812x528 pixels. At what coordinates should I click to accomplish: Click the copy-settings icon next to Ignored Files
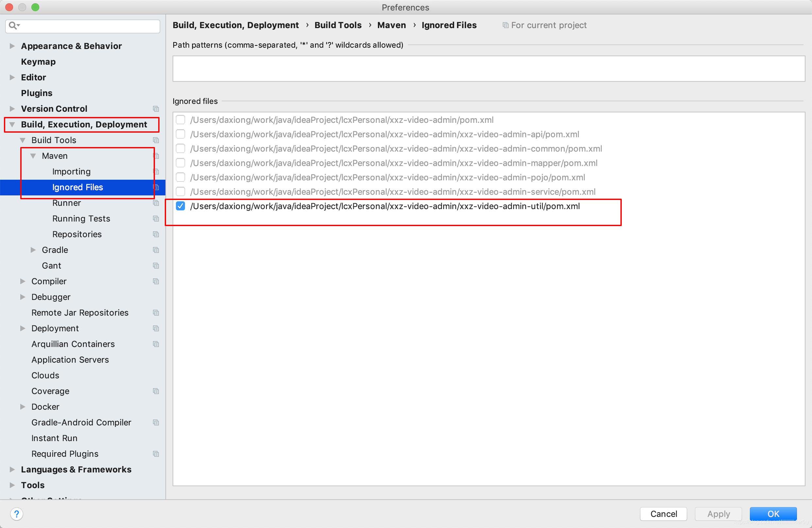tap(156, 187)
